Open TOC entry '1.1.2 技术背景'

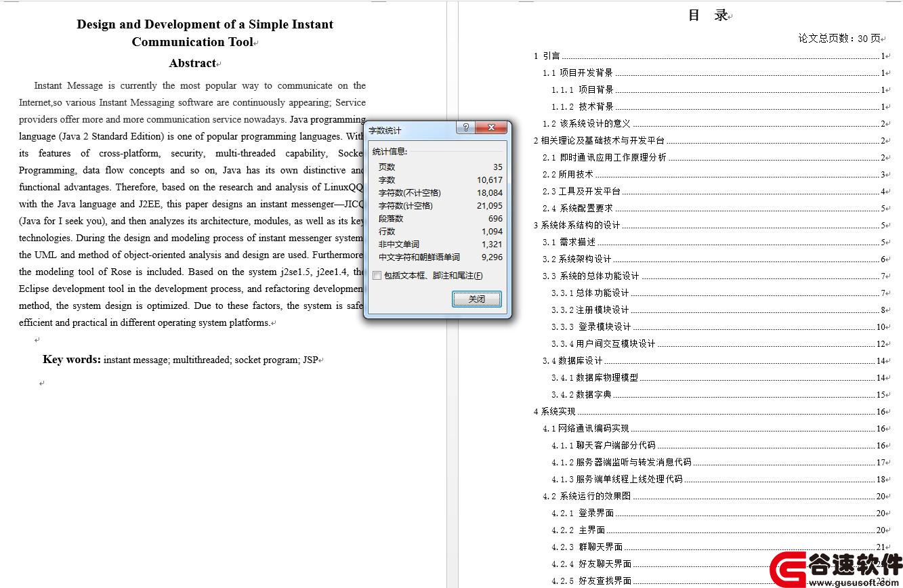[718, 106]
